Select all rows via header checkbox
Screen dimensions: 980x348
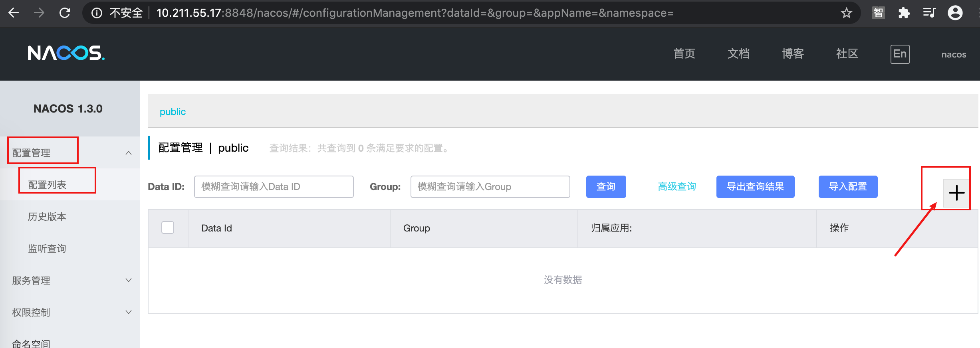(168, 227)
